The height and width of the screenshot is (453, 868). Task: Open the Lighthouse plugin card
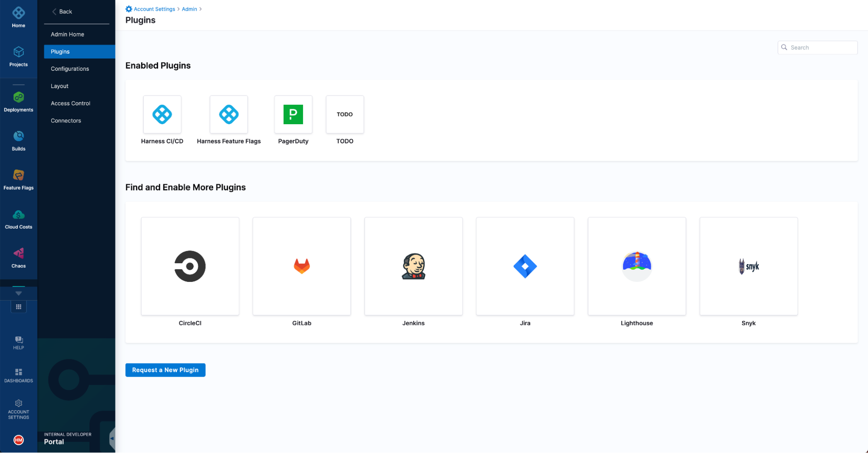[637, 266]
